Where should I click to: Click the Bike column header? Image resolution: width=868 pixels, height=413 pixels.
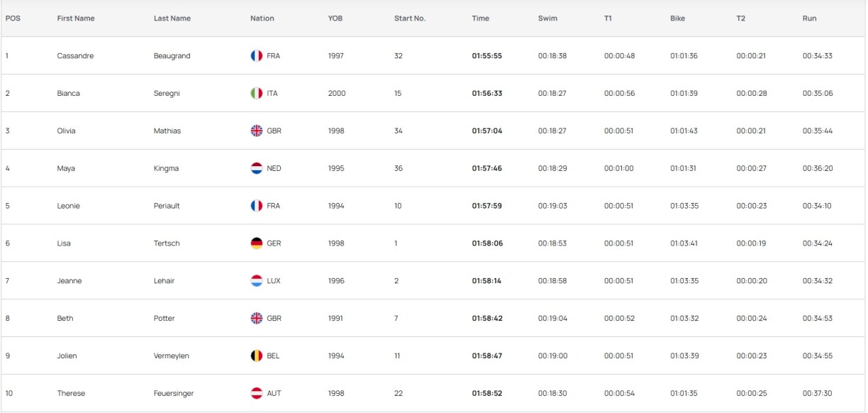tap(677, 18)
